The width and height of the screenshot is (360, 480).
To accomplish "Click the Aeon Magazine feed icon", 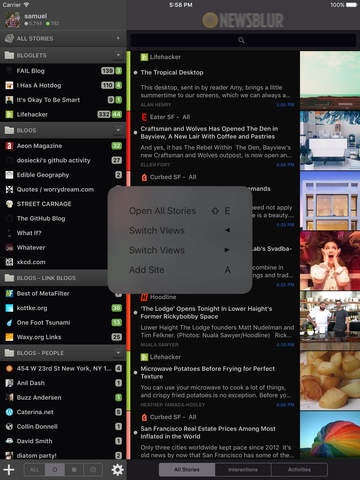I will tap(9, 146).
